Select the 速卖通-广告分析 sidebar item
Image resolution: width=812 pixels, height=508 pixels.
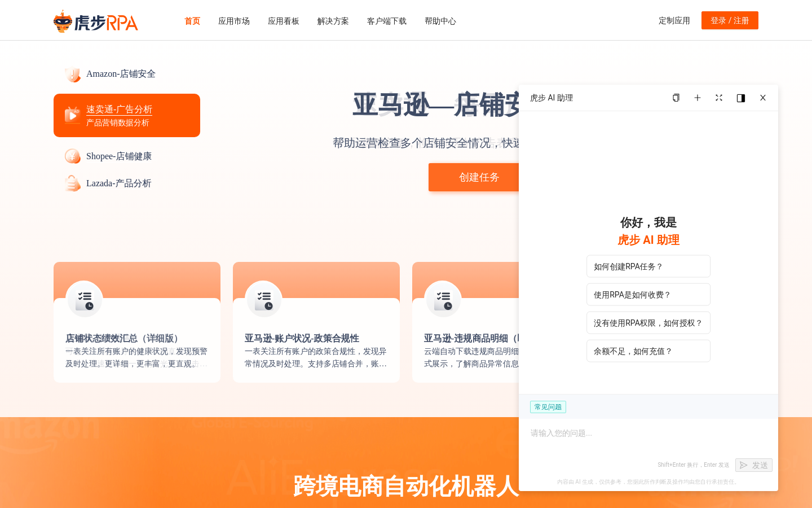tap(127, 115)
